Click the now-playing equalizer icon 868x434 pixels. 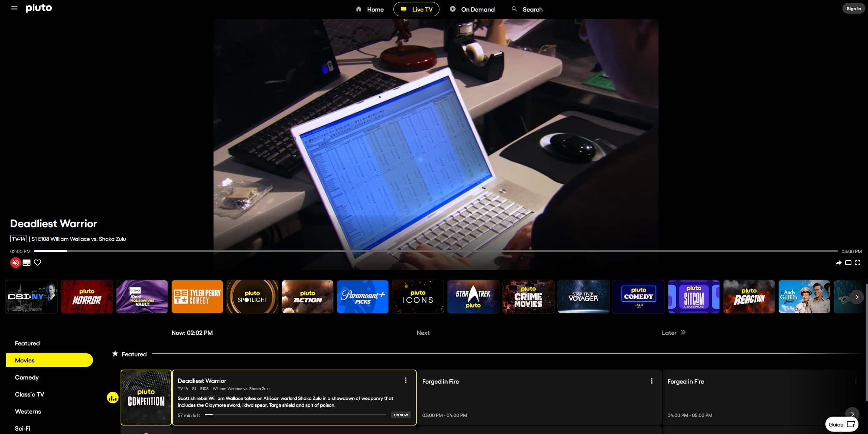(112, 398)
